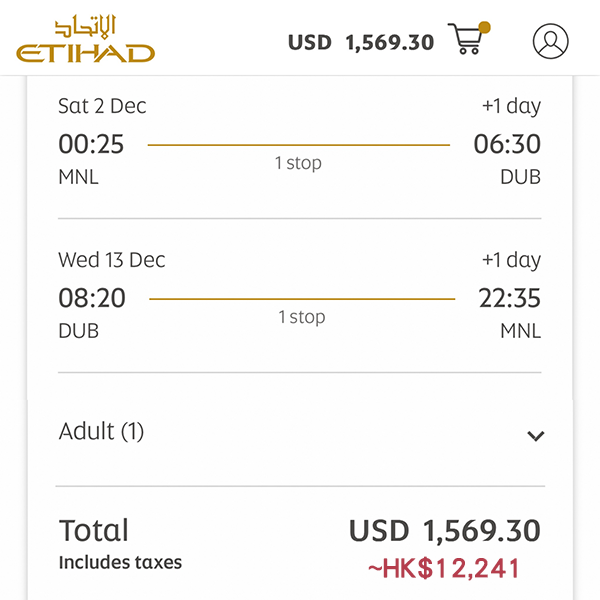600x600 pixels.
Task: Click the 06:30 arrival time
Action: point(507,145)
